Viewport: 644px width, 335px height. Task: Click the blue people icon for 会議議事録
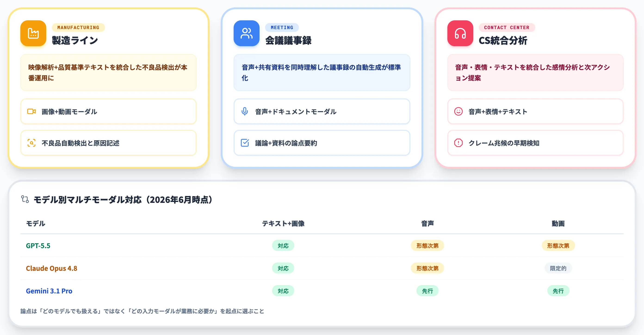point(247,33)
